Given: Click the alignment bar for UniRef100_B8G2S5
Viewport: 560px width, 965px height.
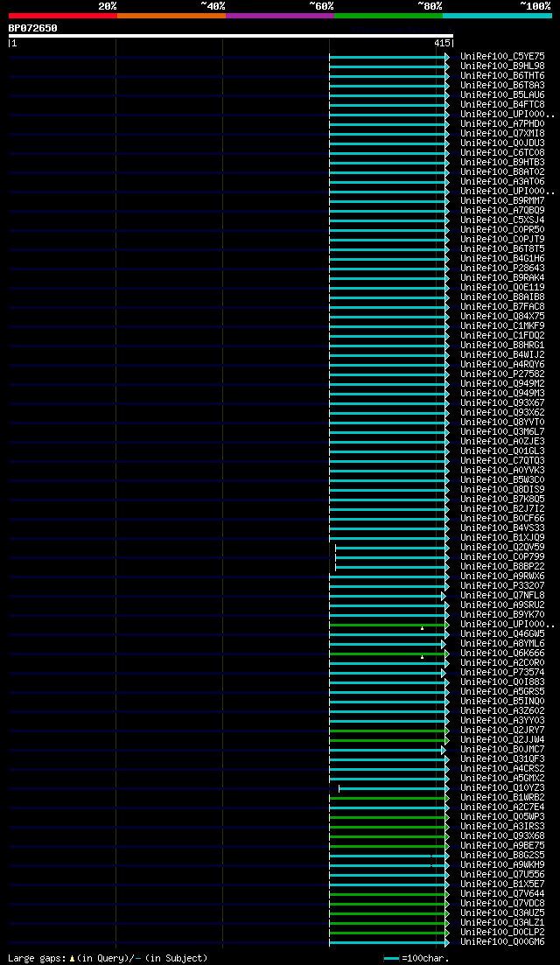Looking at the screenshot, I should click(389, 855).
